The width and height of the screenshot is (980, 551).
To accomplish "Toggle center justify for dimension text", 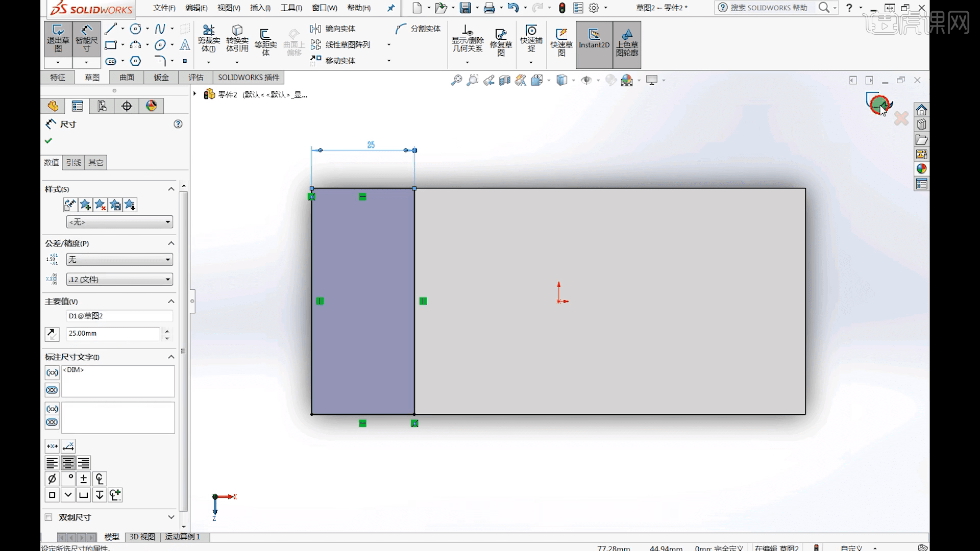I will click(x=67, y=463).
